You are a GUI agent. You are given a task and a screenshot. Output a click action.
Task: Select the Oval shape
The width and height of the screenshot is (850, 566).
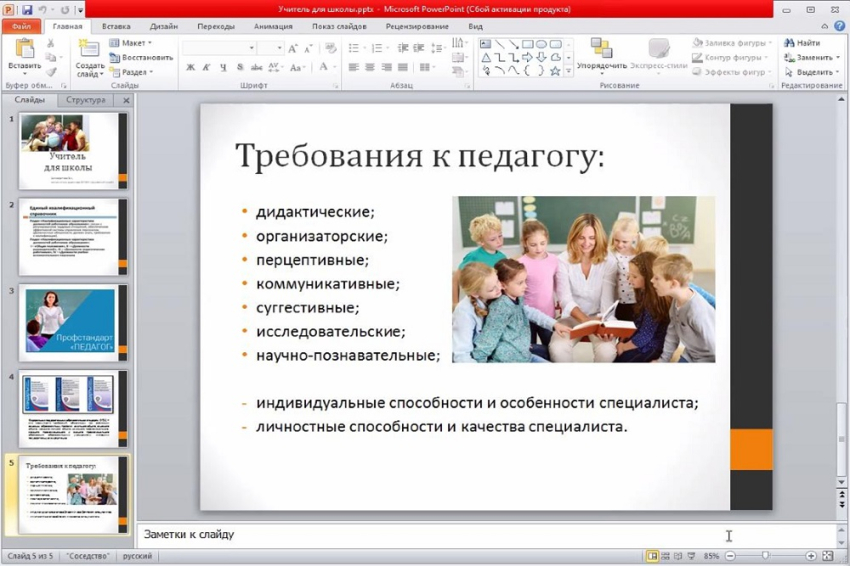(x=541, y=44)
